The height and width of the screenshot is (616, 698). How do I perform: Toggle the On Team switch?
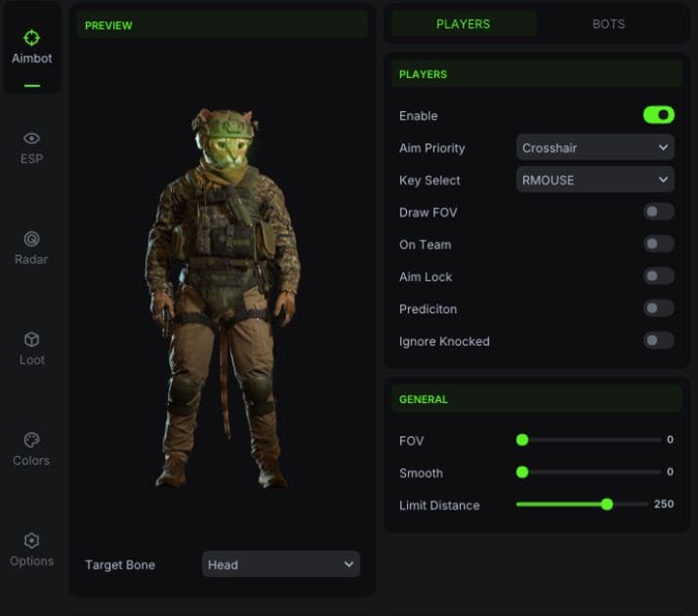point(658,244)
